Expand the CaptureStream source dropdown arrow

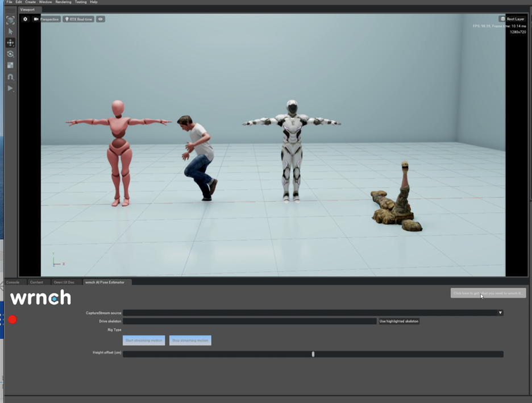tap(500, 313)
